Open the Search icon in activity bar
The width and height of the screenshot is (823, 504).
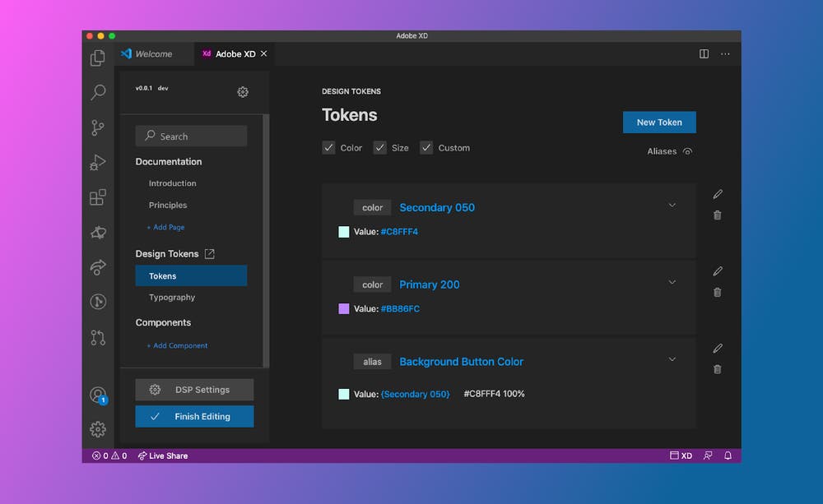click(x=98, y=92)
